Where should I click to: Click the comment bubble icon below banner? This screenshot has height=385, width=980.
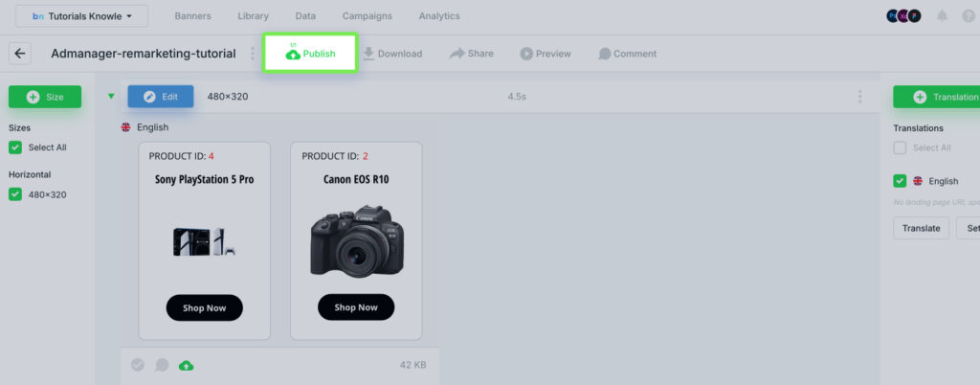(x=162, y=364)
